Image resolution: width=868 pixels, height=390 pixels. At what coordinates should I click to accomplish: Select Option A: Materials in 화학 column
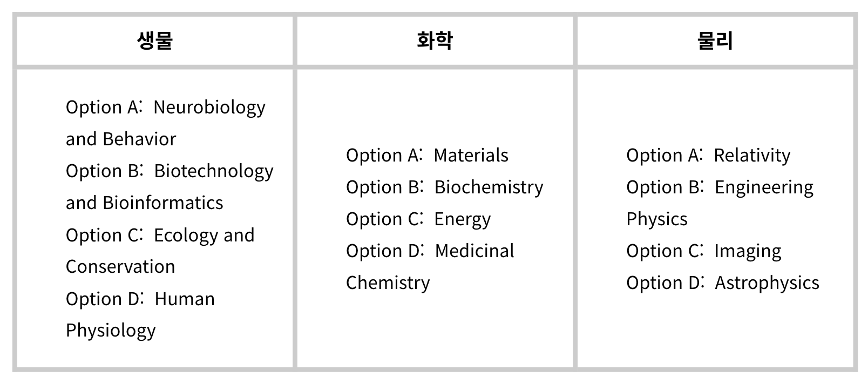(427, 156)
